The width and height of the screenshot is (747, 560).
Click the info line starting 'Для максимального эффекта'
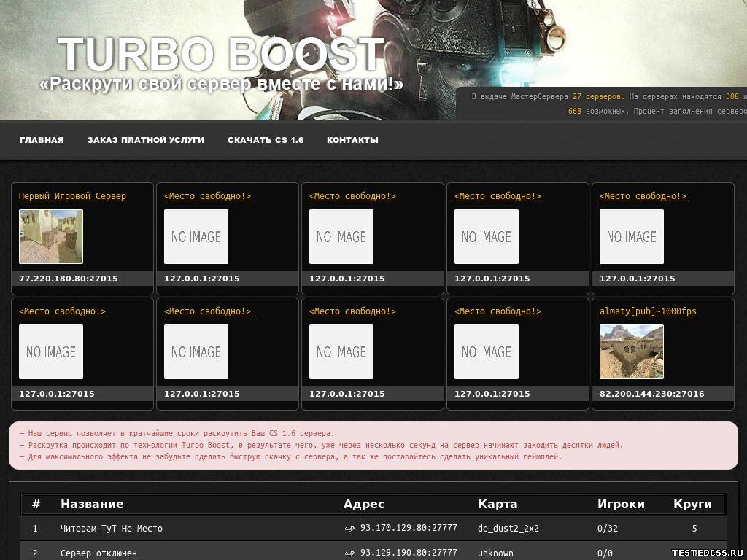(x=290, y=456)
